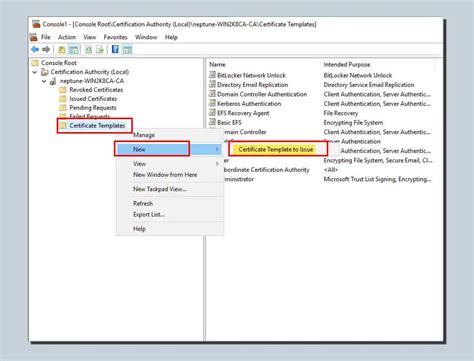This screenshot has width=474, height=361.
Task: Open the View menu in menu bar
Action: point(90,37)
